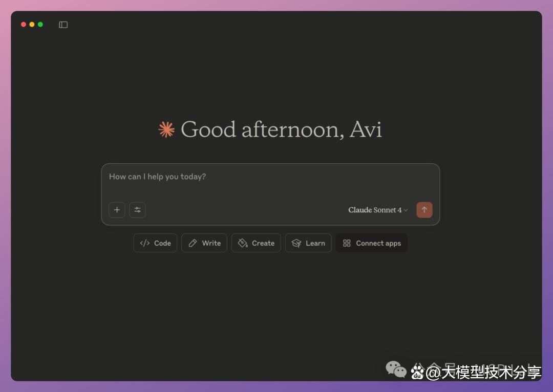Open the Claude Sonnet 4 model selector

pos(378,210)
